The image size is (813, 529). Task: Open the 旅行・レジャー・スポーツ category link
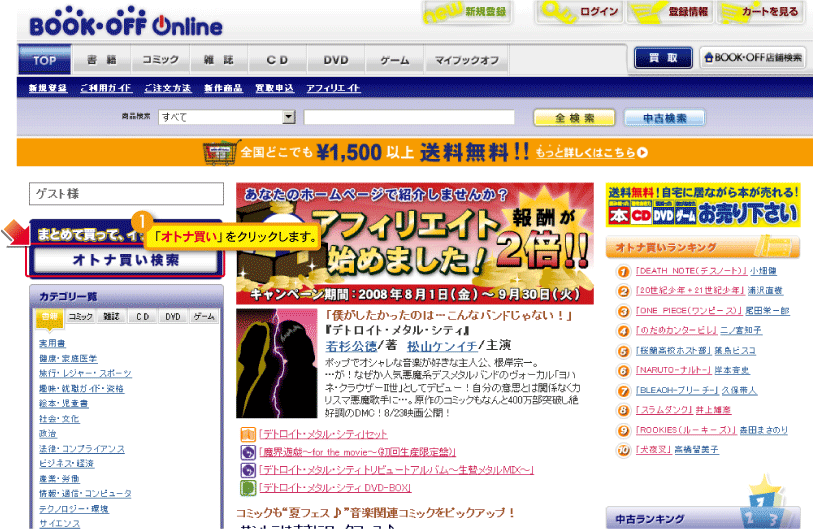tap(85, 373)
